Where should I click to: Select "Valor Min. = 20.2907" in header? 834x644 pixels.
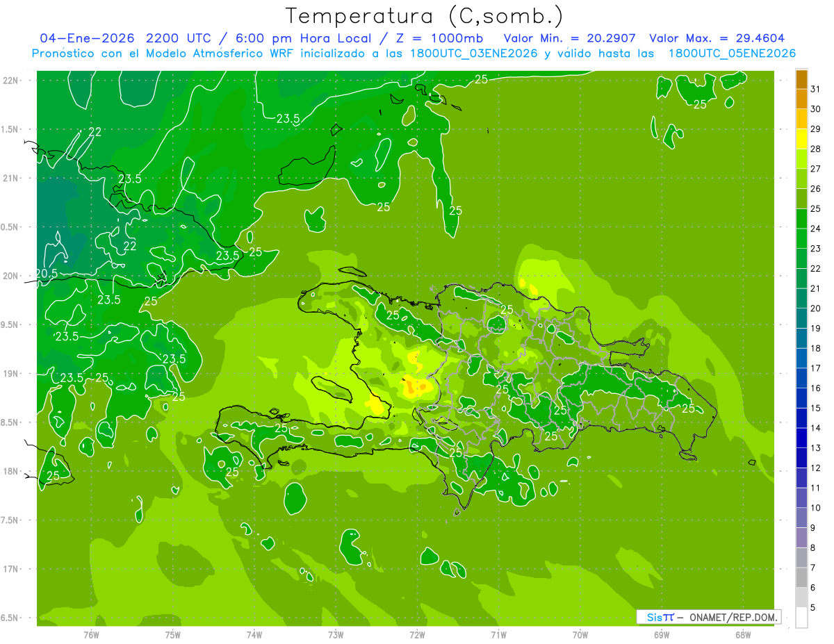[x=570, y=38]
